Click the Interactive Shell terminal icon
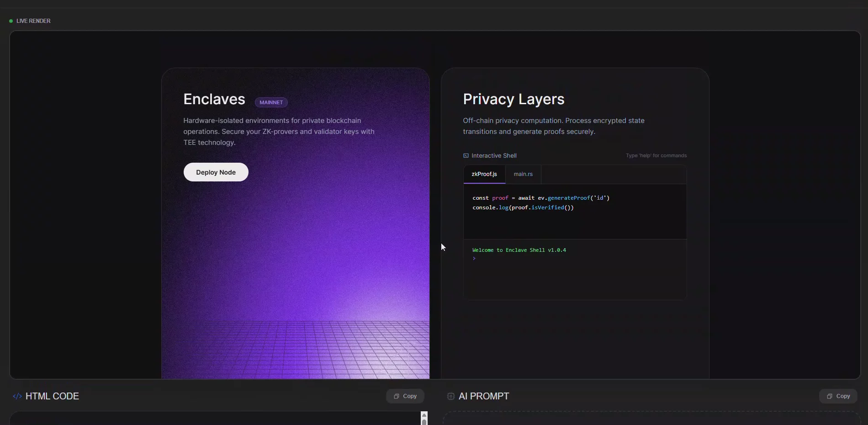The height and width of the screenshot is (425, 868). tap(466, 156)
